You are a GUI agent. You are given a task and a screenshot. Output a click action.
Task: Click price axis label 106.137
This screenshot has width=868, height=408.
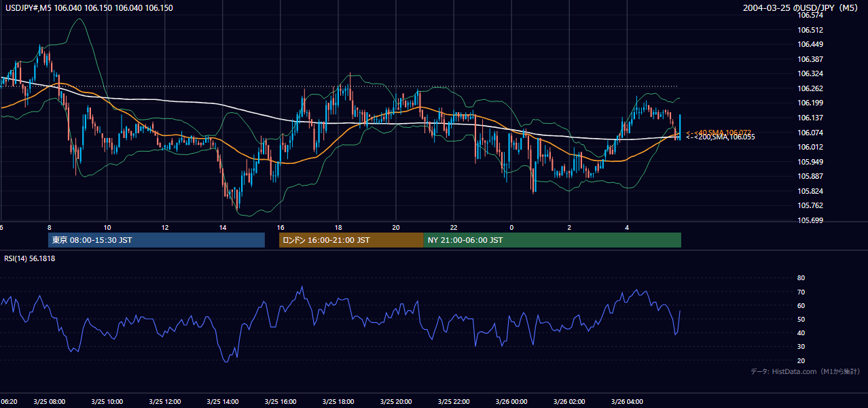[x=811, y=118]
